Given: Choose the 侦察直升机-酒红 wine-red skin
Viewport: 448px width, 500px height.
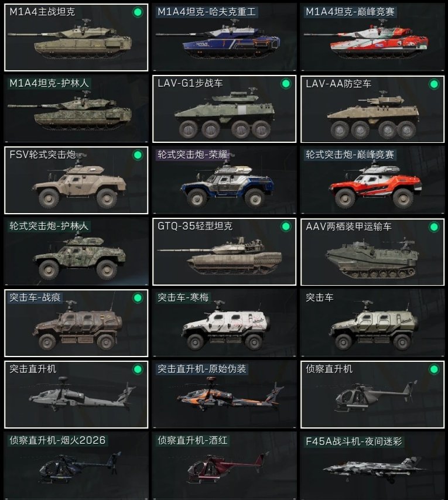Looking at the screenshot, I should 224,466.
